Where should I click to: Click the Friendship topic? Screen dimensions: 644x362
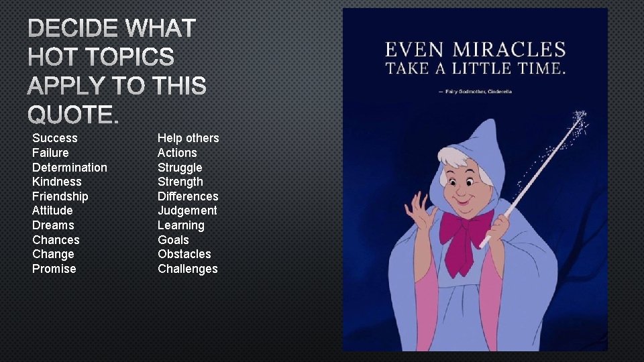[60, 196]
